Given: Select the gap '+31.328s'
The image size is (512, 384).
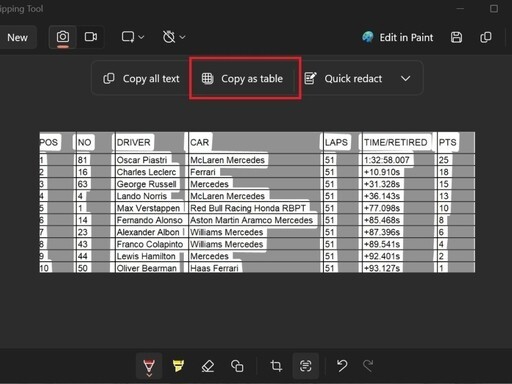Looking at the screenshot, I should click(x=382, y=184).
